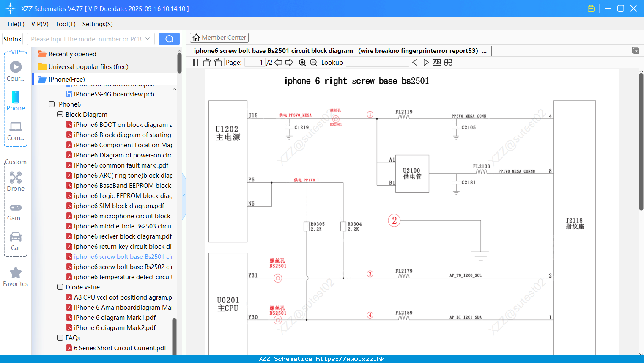Select the Phone category icon
This screenshot has height=363, width=644.
click(x=16, y=101)
